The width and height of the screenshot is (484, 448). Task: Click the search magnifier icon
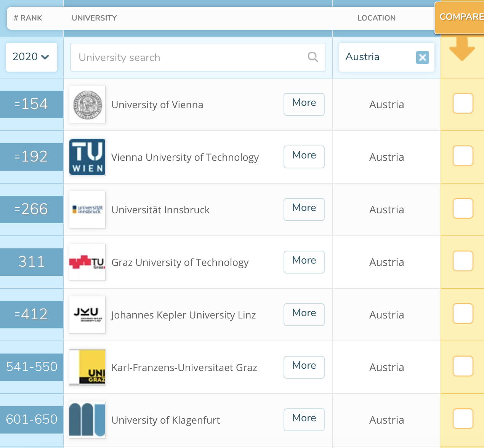[x=313, y=57]
